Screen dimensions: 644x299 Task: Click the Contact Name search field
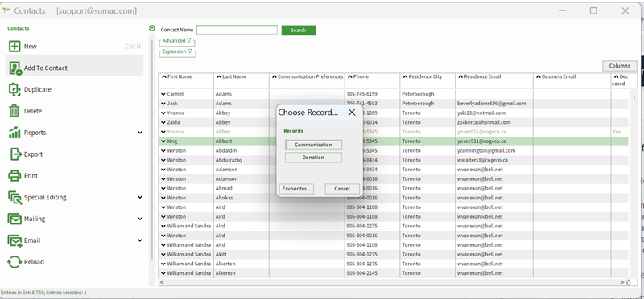[237, 30]
